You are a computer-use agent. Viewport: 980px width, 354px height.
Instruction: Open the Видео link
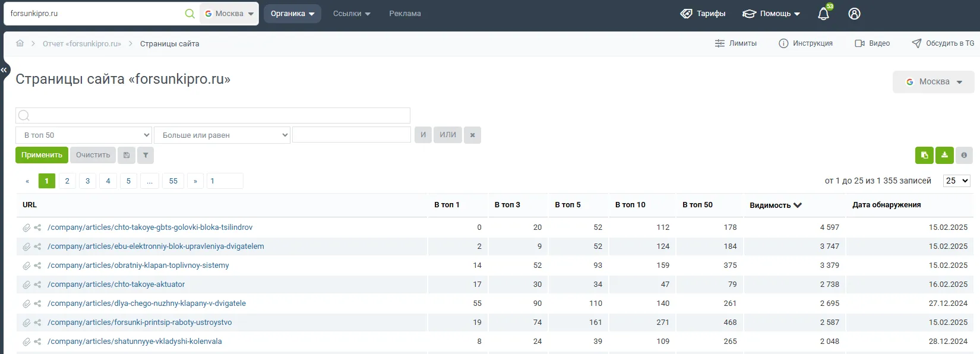click(x=872, y=43)
